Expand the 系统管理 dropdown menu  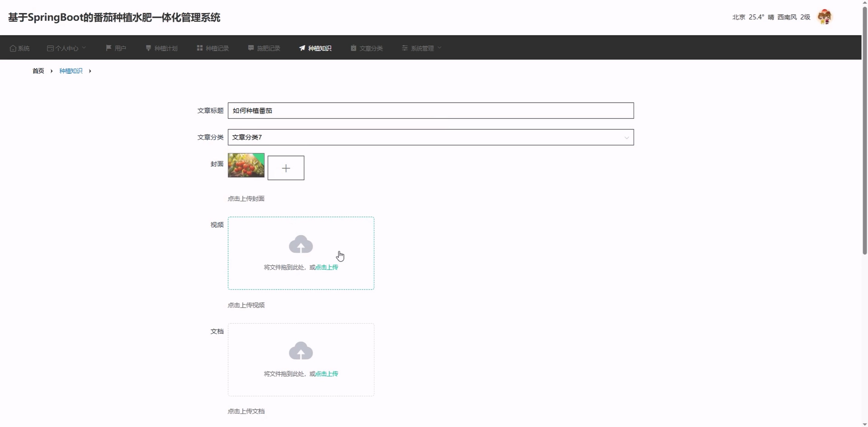pyautogui.click(x=422, y=48)
